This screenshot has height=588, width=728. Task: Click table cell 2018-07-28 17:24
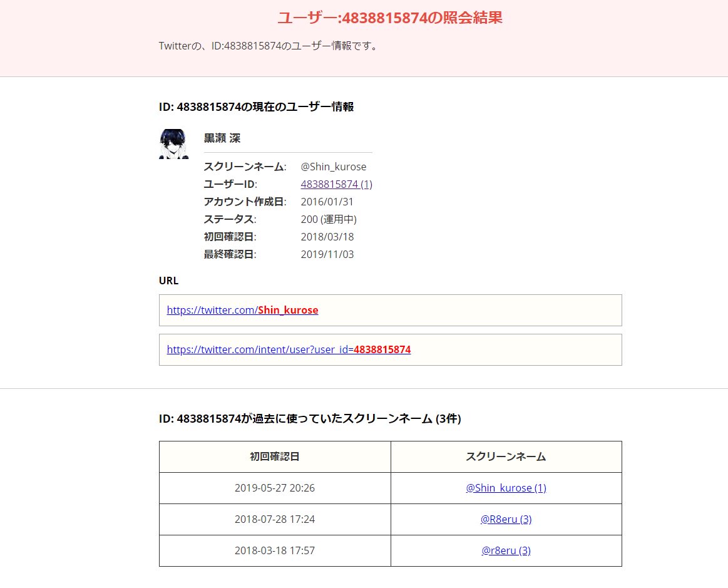(x=275, y=518)
